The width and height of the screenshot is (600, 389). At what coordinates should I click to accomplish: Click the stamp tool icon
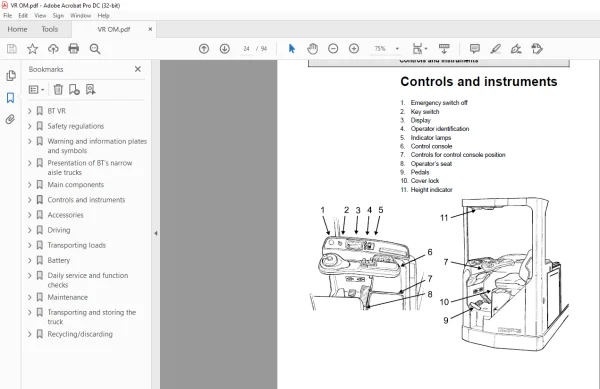click(537, 49)
